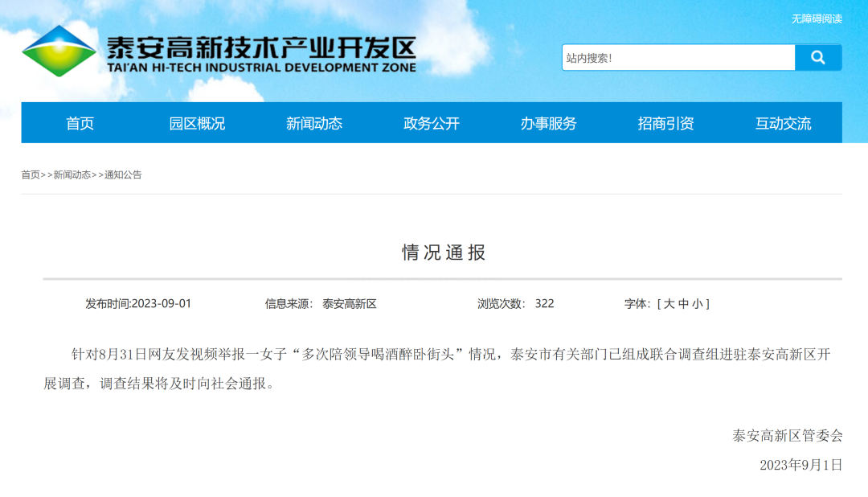
Task: Choose 招商引资 from the navigation bar
Action: pos(666,123)
